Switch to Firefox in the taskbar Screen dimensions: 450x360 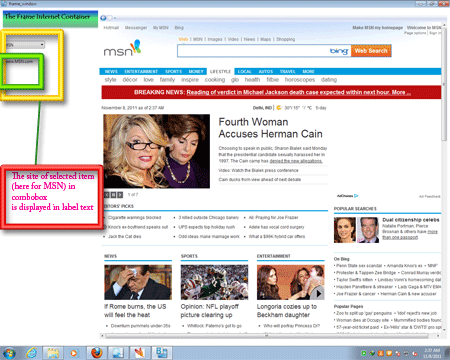tap(97, 353)
